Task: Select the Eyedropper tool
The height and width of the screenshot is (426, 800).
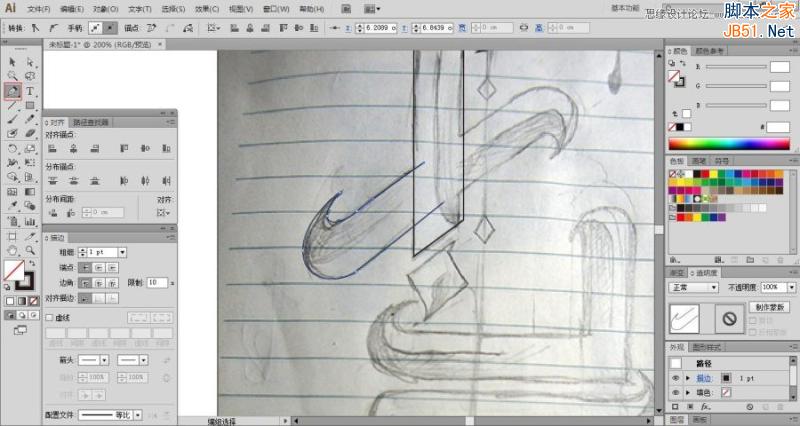Action: tap(12, 206)
